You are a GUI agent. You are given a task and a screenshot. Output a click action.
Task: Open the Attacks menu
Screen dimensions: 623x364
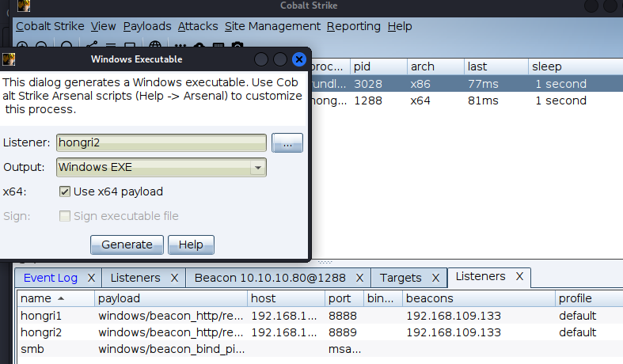198,26
